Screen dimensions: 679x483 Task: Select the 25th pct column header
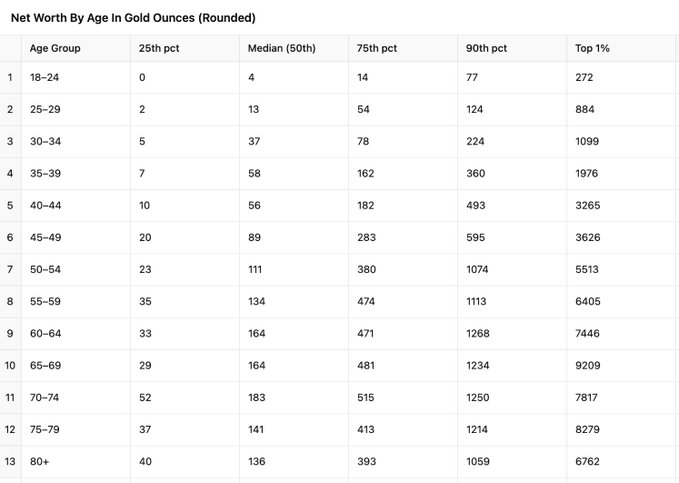158,48
